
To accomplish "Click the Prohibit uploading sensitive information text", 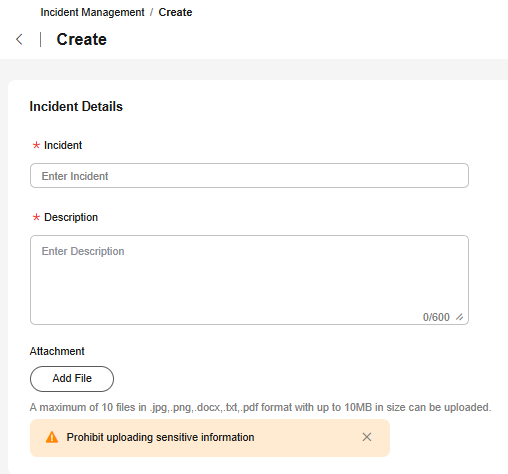I will 160,437.
